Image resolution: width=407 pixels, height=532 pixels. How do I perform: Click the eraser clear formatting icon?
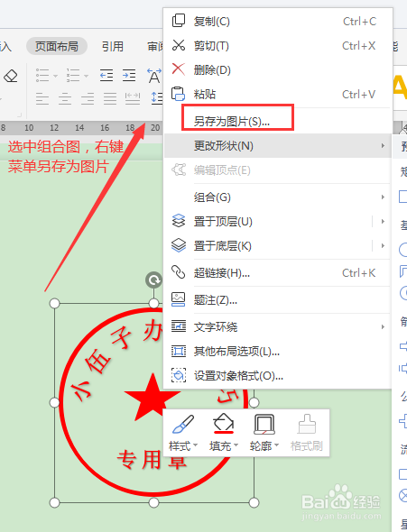pos(11,77)
